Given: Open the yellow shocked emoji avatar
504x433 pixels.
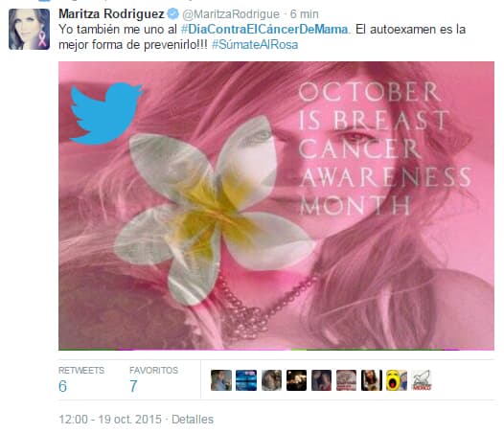Looking at the screenshot, I should point(397,380).
